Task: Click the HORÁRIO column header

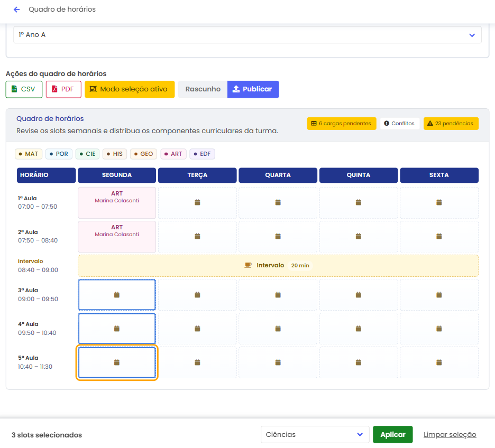Action: click(46, 175)
